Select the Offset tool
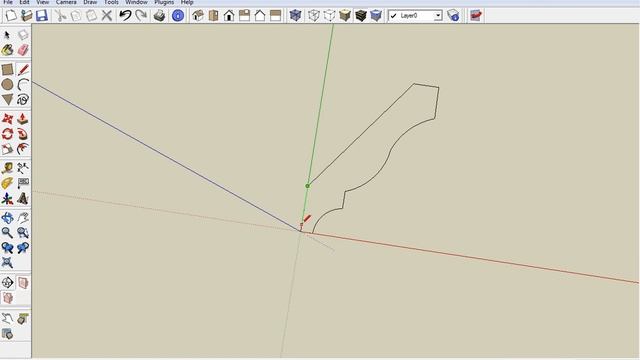The image size is (640, 360). [23, 149]
